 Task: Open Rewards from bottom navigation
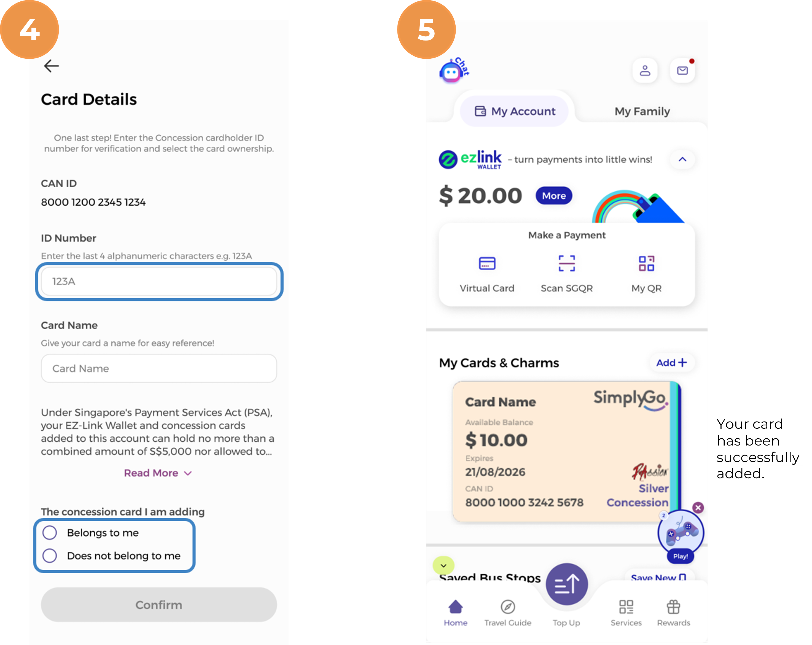673,612
